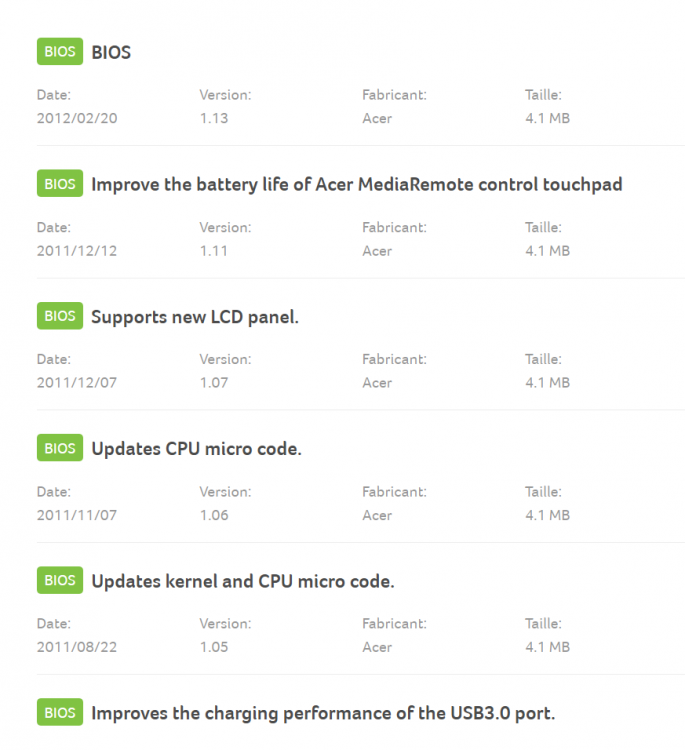This screenshot has height=750, width=685.
Task: Select the version 1.13 value
Action: tap(214, 118)
